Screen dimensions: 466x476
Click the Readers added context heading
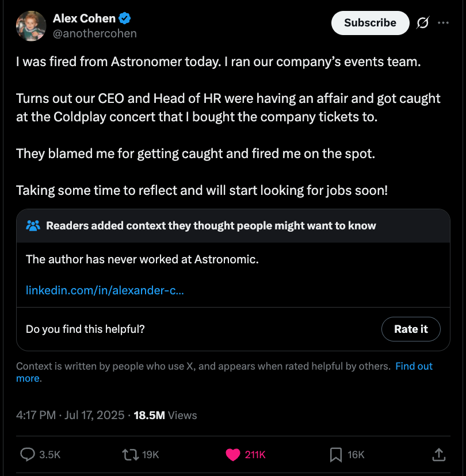[211, 225]
